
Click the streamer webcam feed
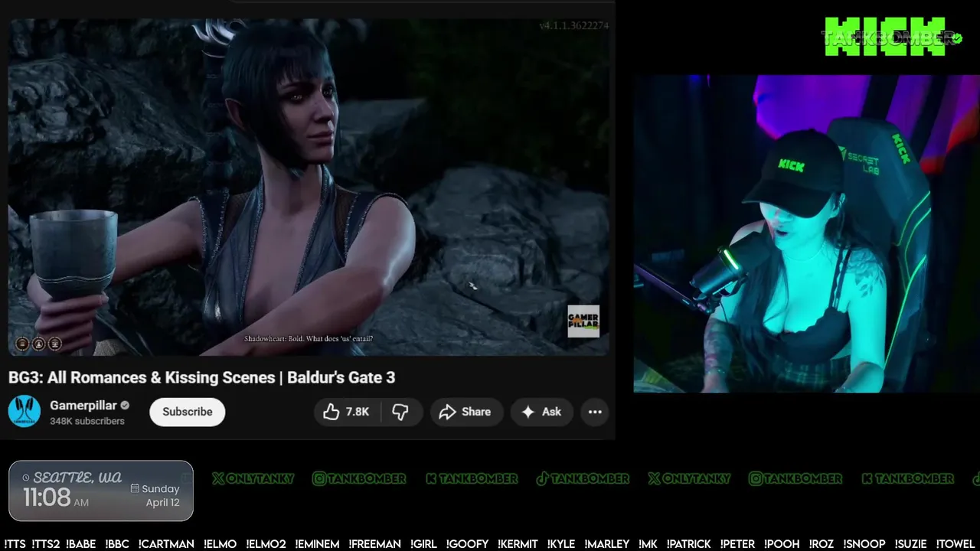pos(806,233)
